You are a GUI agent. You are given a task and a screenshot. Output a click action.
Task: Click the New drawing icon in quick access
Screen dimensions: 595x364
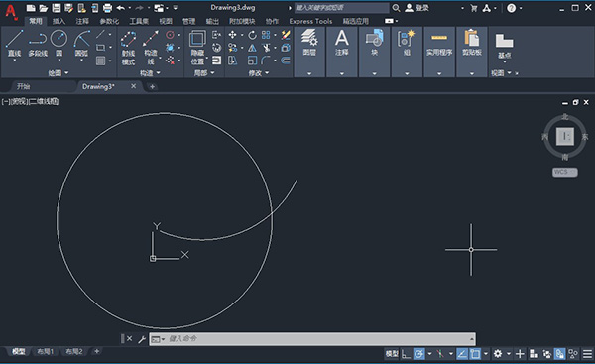(x=31, y=8)
